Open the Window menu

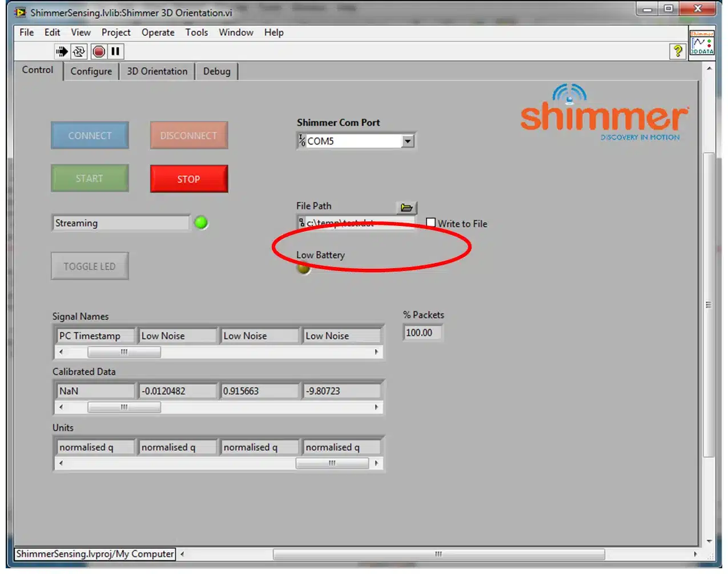coord(236,33)
